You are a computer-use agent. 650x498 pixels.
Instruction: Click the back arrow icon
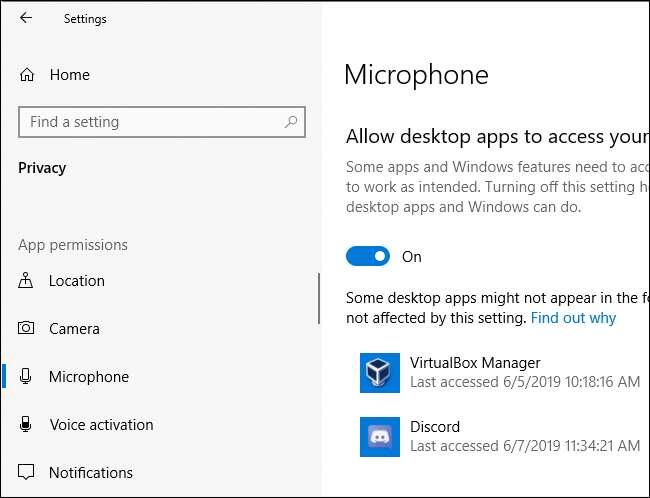coord(26,18)
